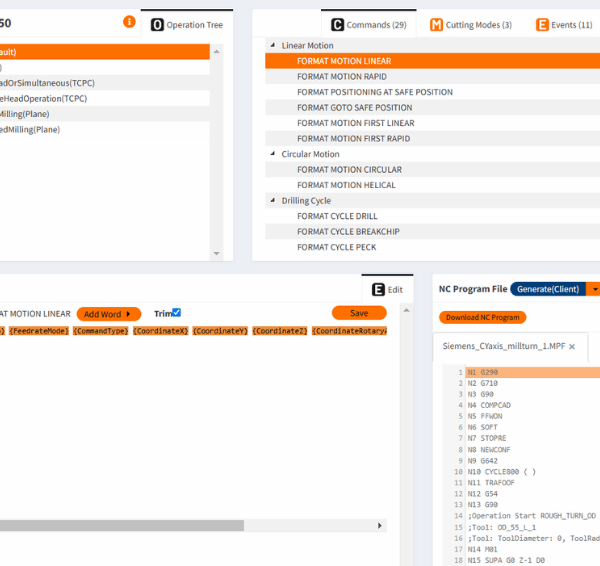Open the Add Word dropdown
The image size is (600, 566).
pos(108,314)
